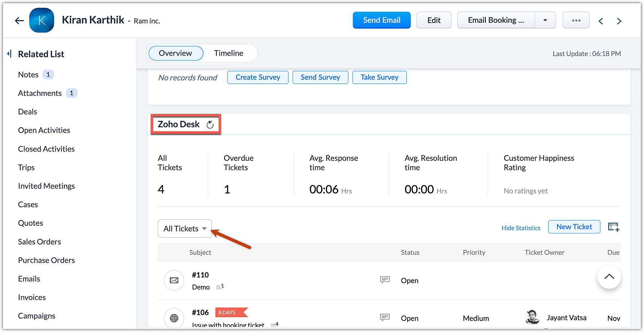Sort tickets by the Subject column
This screenshot has height=332, width=644.
coord(200,252)
